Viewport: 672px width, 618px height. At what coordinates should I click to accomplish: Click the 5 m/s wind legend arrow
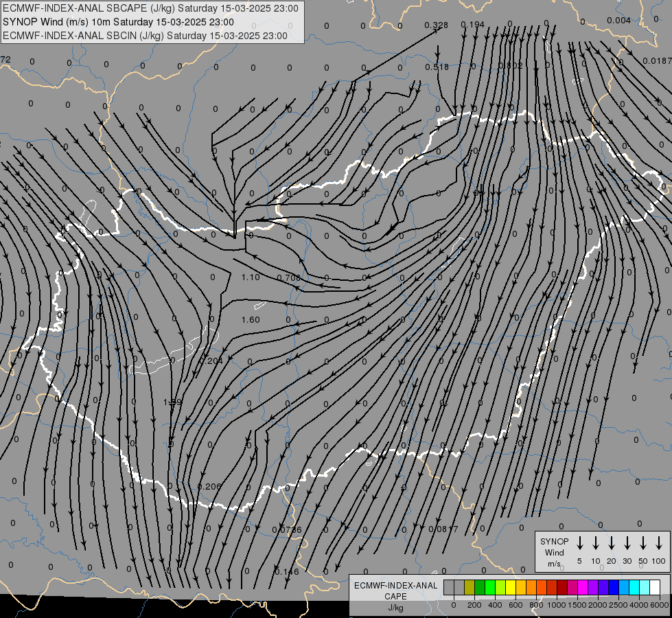click(579, 542)
